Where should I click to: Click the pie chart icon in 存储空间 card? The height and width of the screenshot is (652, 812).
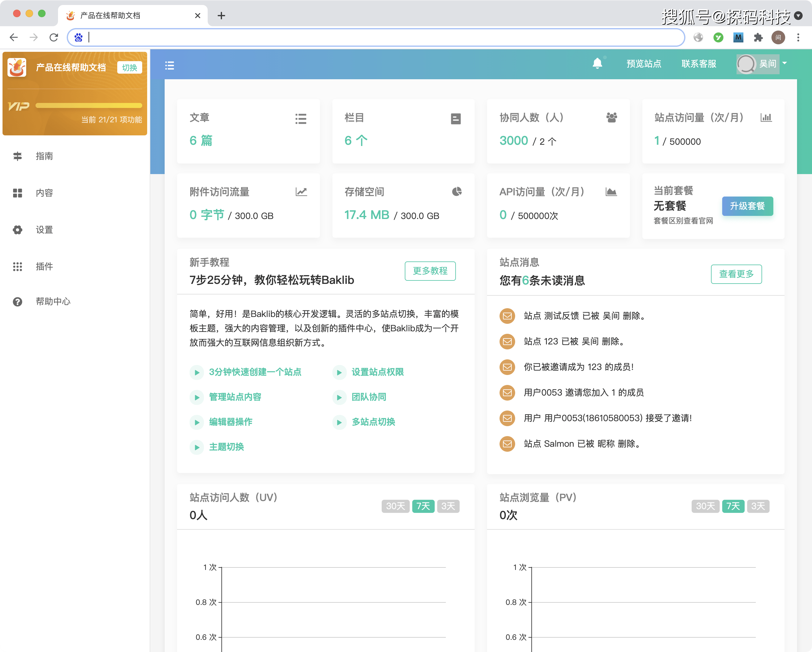[x=457, y=192]
